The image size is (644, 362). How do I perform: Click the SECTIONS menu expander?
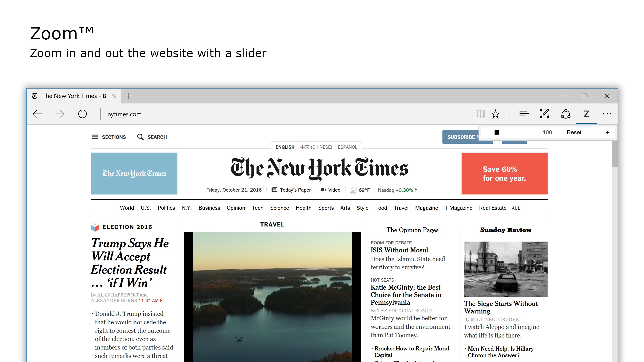tap(108, 137)
